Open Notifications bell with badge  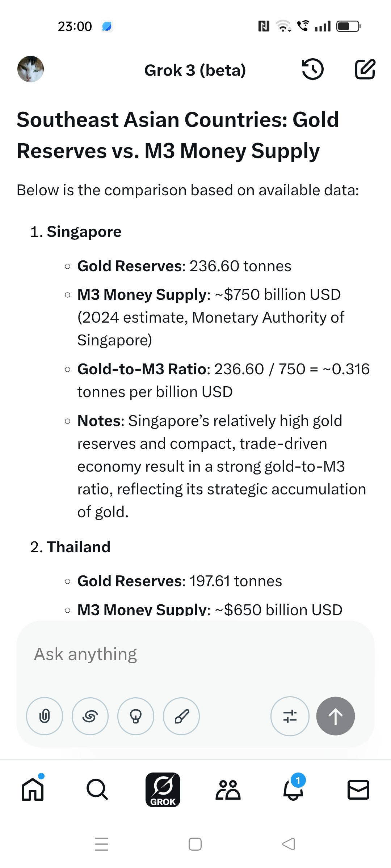coord(294,788)
